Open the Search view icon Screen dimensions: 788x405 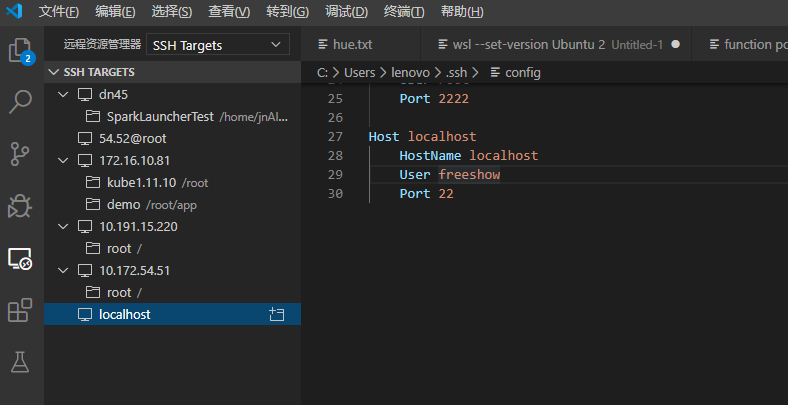tap(20, 101)
